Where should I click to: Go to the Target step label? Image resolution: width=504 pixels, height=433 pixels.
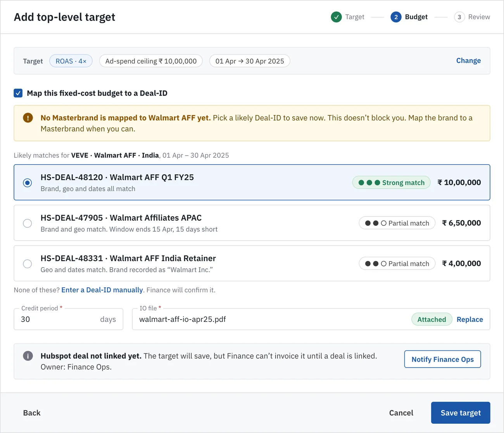coord(355,17)
